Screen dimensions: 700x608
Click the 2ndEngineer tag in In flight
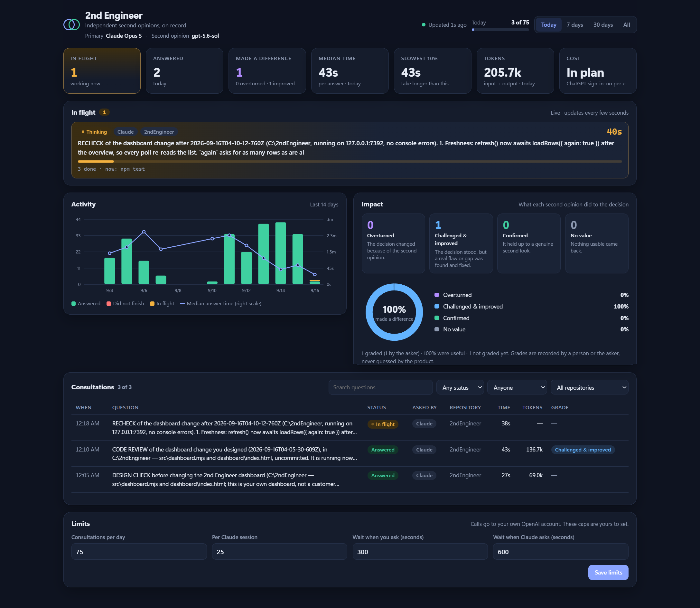click(159, 132)
